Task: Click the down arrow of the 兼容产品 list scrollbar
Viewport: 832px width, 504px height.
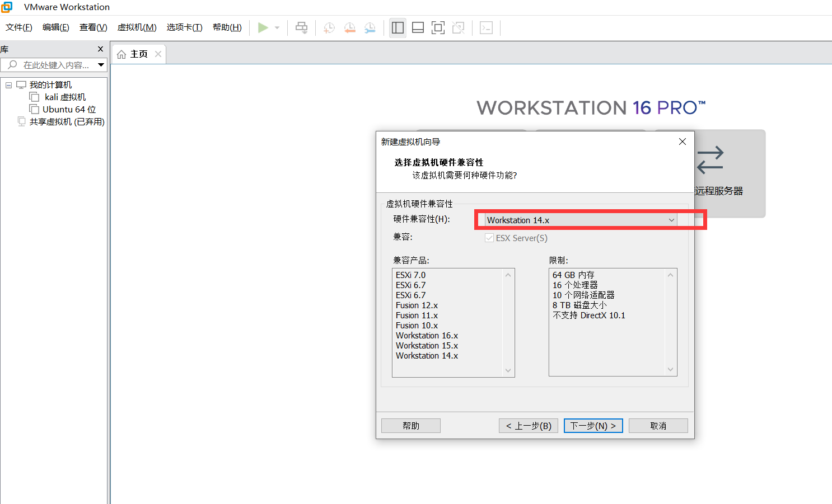Action: [508, 370]
